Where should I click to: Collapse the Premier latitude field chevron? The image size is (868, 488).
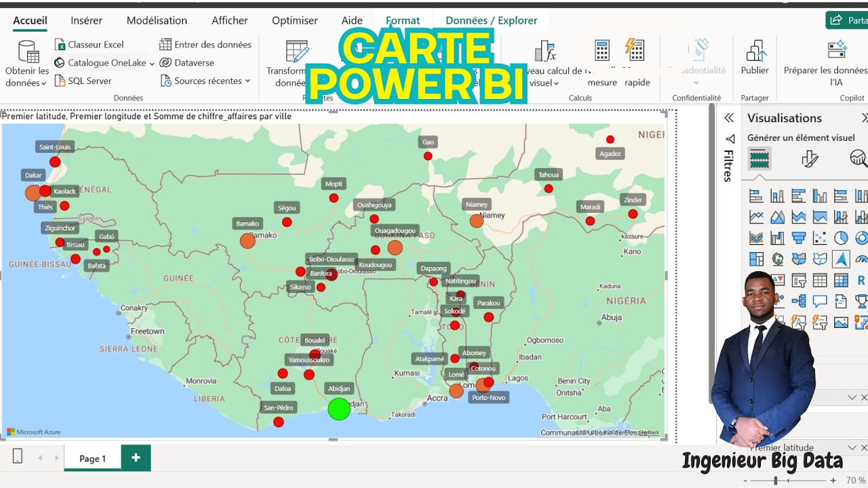852,448
